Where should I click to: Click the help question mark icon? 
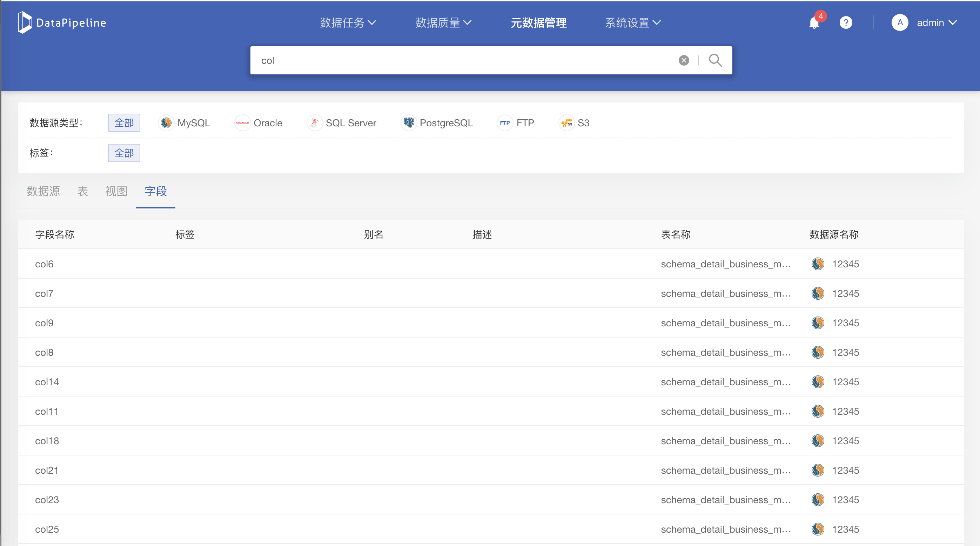tap(845, 23)
